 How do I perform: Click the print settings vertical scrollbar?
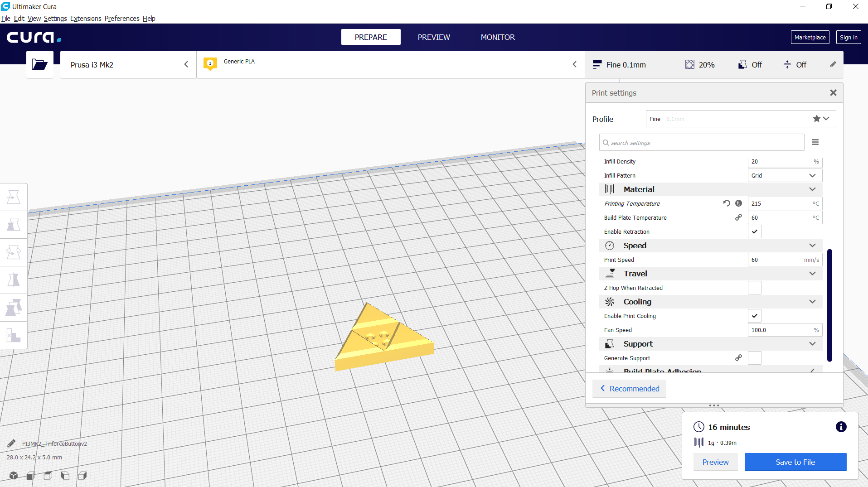click(829, 305)
